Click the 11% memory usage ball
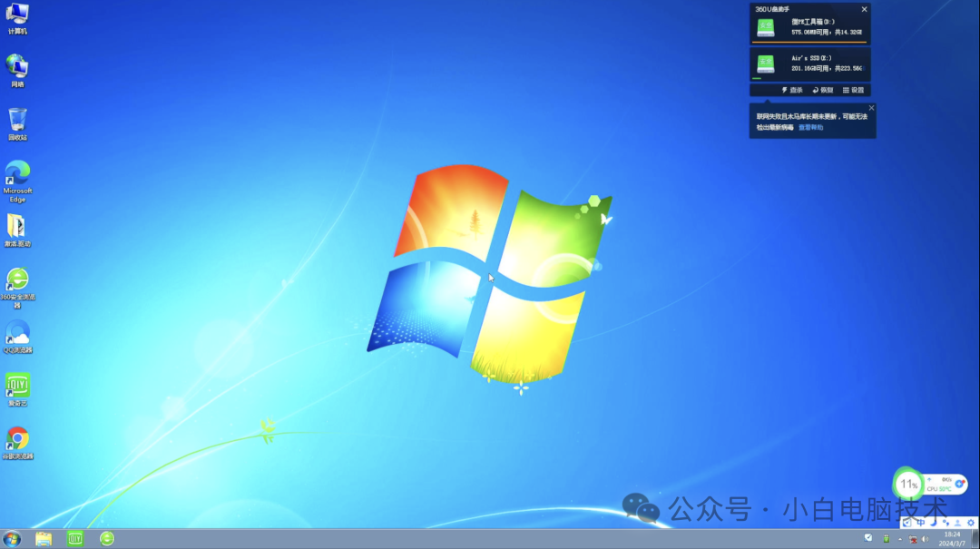The width and height of the screenshot is (980, 549). 908,484
